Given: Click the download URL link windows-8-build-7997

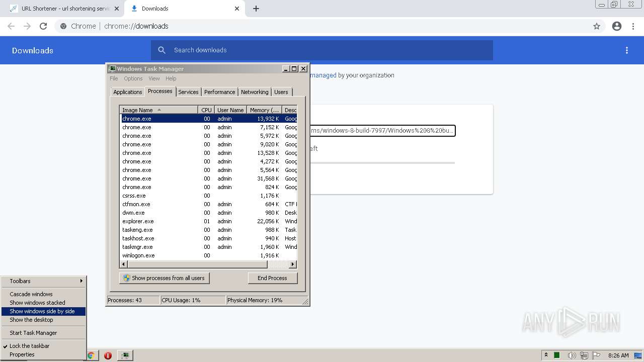Looking at the screenshot, I should point(382,131).
